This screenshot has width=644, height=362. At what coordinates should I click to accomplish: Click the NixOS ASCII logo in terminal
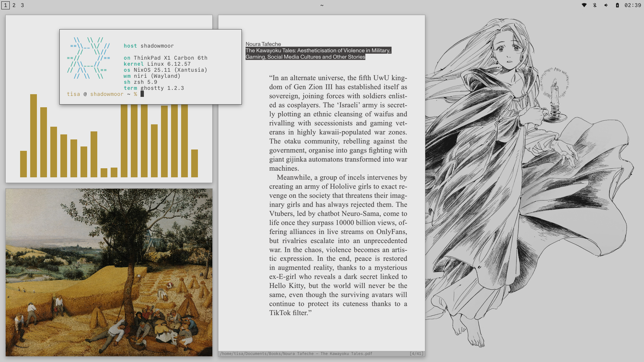[x=89, y=58]
